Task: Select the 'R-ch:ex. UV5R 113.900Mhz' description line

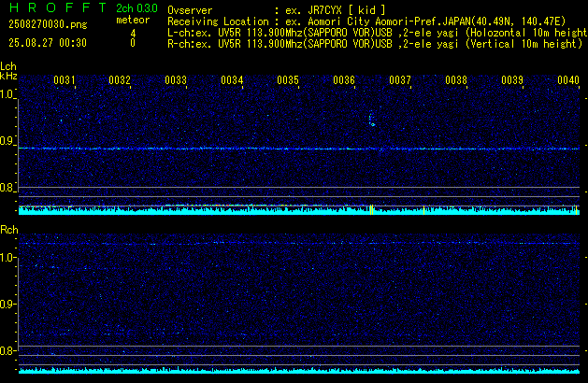Action: point(375,44)
